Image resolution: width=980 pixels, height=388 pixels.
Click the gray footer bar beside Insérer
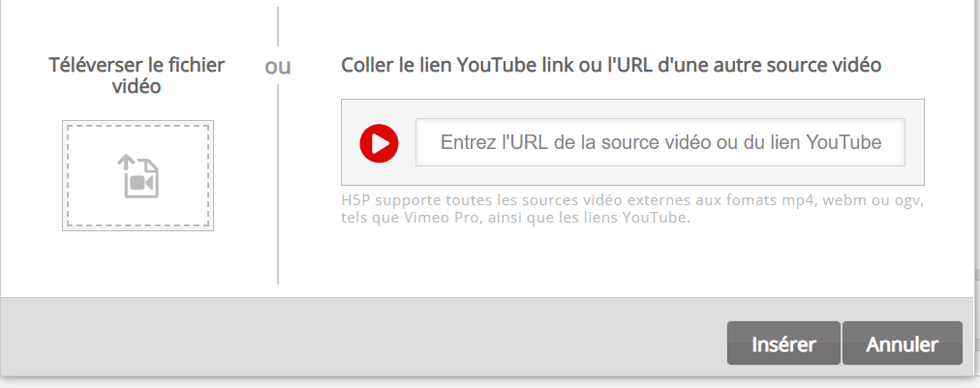[x=362, y=338]
